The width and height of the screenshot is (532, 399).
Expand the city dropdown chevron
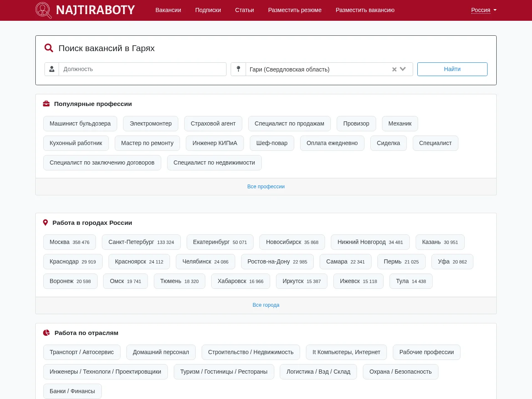tap(403, 69)
